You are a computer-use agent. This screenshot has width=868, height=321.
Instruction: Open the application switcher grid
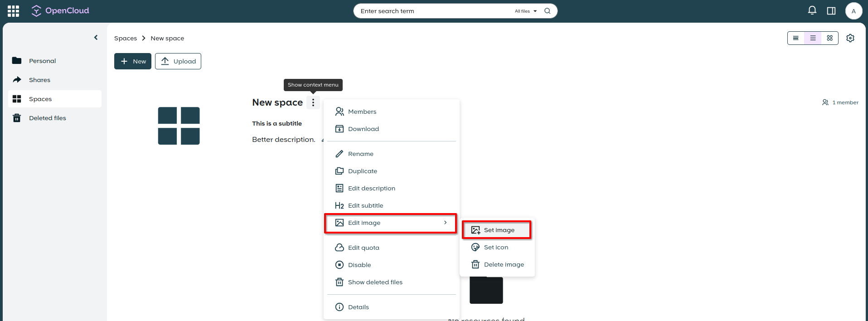[x=13, y=11]
